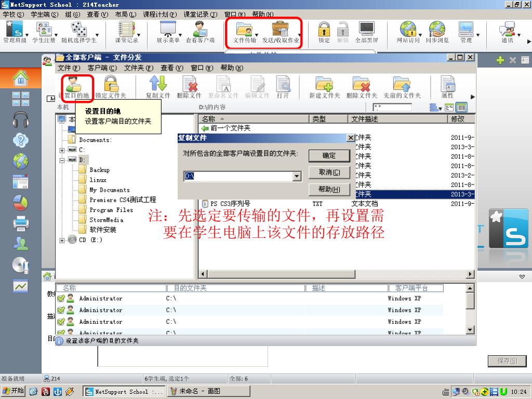Click the headphones icon in left sidebar
This screenshot has width=532, height=399.
click(21, 119)
